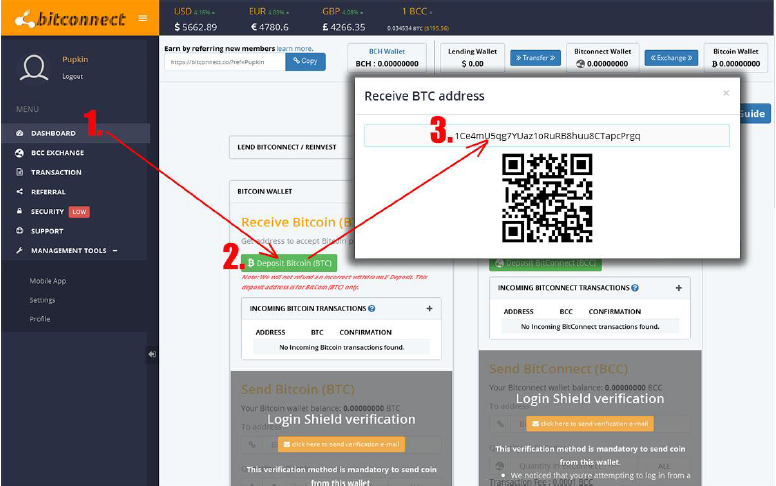This screenshot has height=486, width=776.
Task: Open Mobile App submenu link
Action: point(48,281)
